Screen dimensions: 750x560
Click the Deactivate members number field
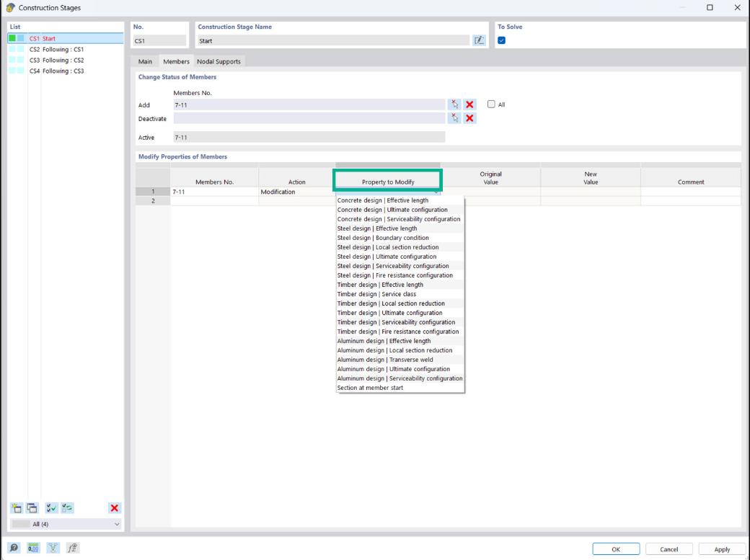click(x=309, y=118)
